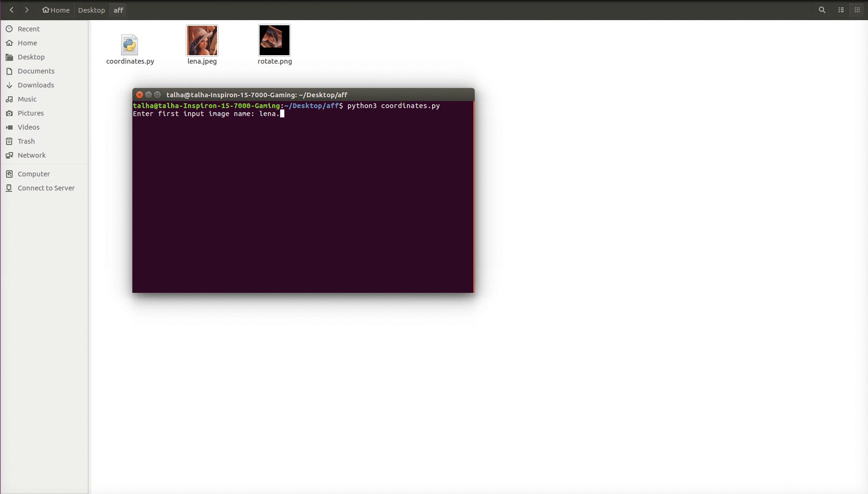Click the Recent clock icon
The image size is (868, 494).
click(x=9, y=29)
